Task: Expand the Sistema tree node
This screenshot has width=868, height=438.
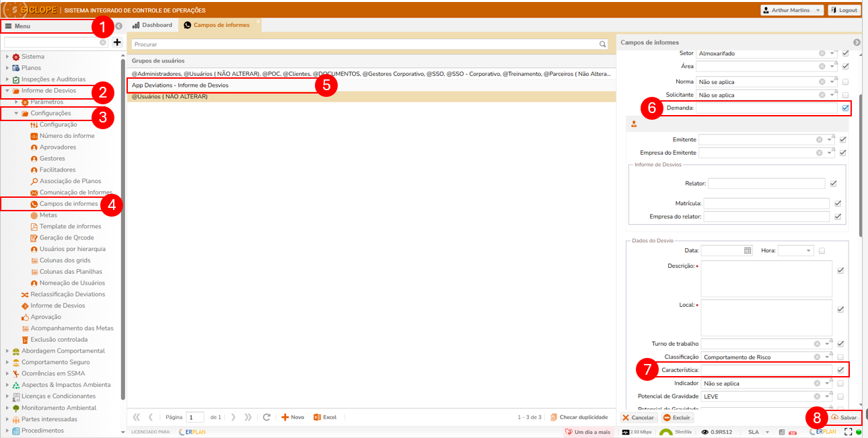Action: point(7,57)
